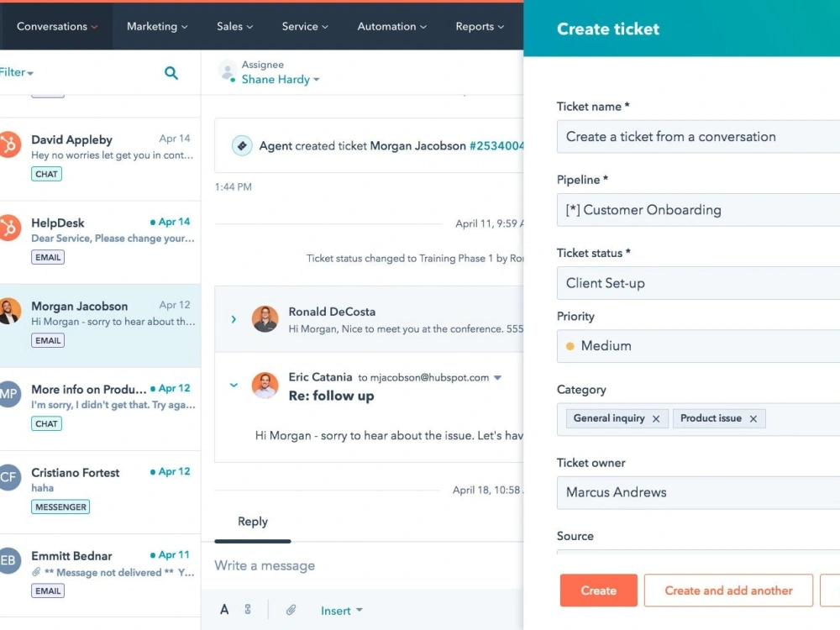Open the Service navigation menu
Image resolution: width=840 pixels, height=630 pixels.
[305, 26]
